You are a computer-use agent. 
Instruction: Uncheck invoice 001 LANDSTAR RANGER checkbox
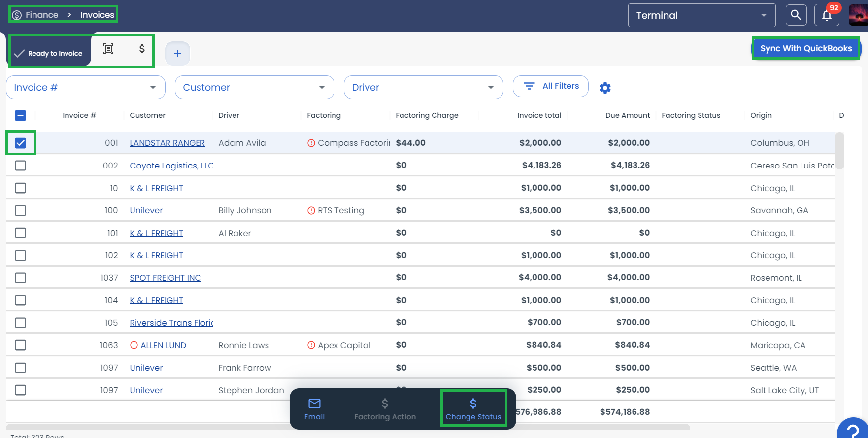[x=20, y=143]
